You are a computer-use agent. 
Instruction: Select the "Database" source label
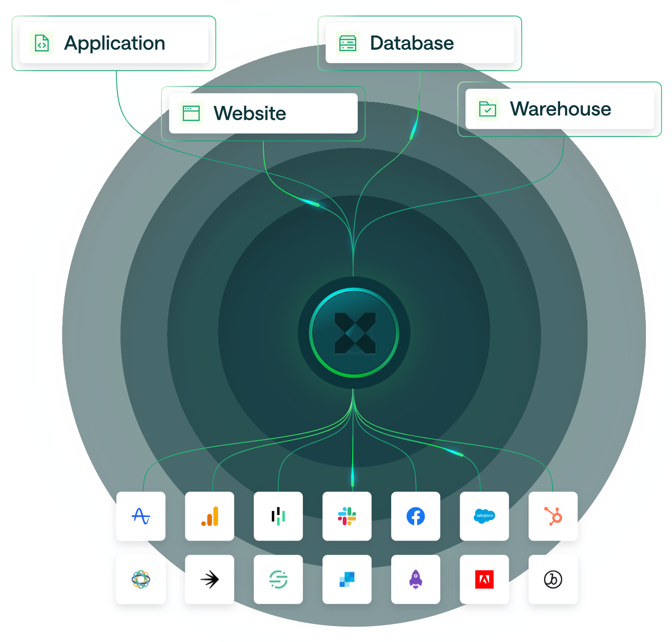click(412, 43)
